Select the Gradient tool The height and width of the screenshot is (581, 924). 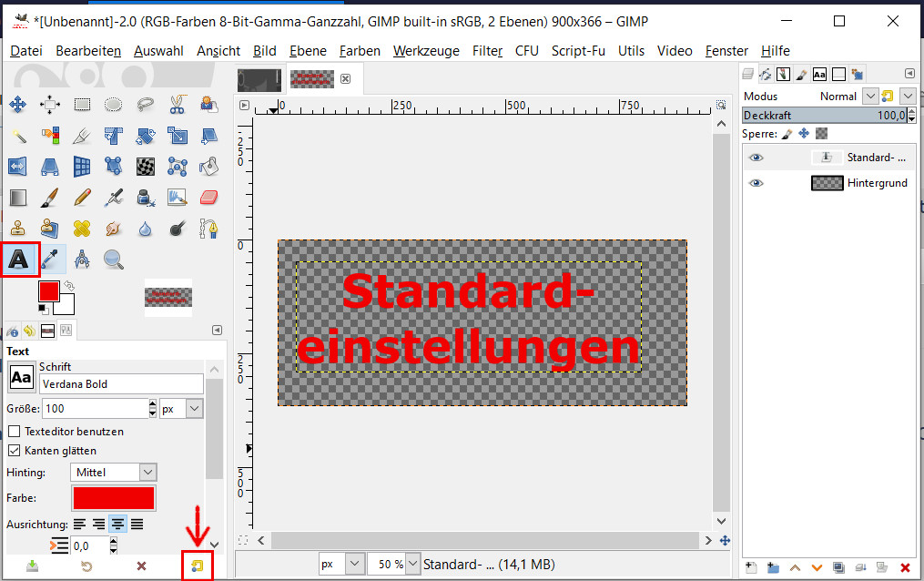pyautogui.click(x=17, y=198)
